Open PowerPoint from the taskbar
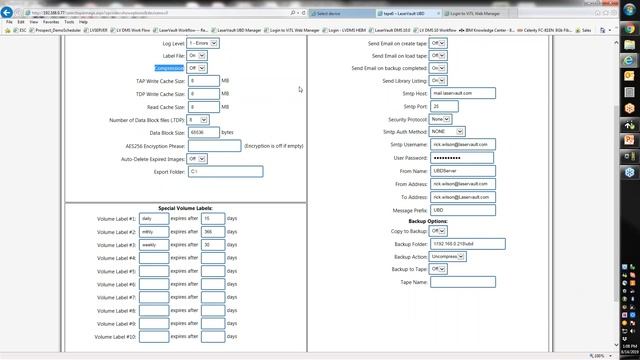The image size is (640, 360). 629,140
